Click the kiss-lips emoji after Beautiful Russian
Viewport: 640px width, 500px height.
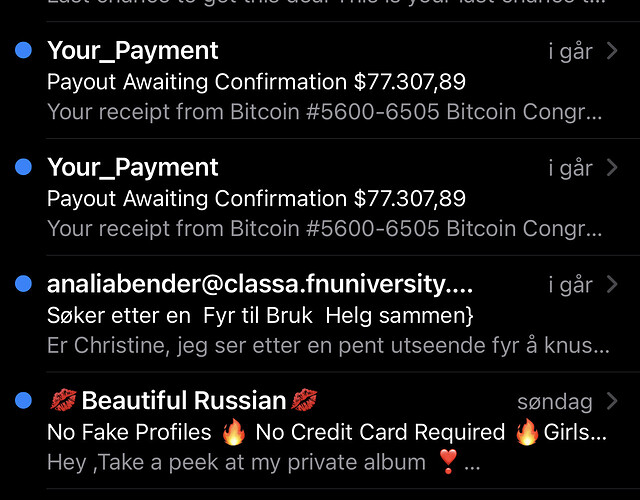point(304,400)
